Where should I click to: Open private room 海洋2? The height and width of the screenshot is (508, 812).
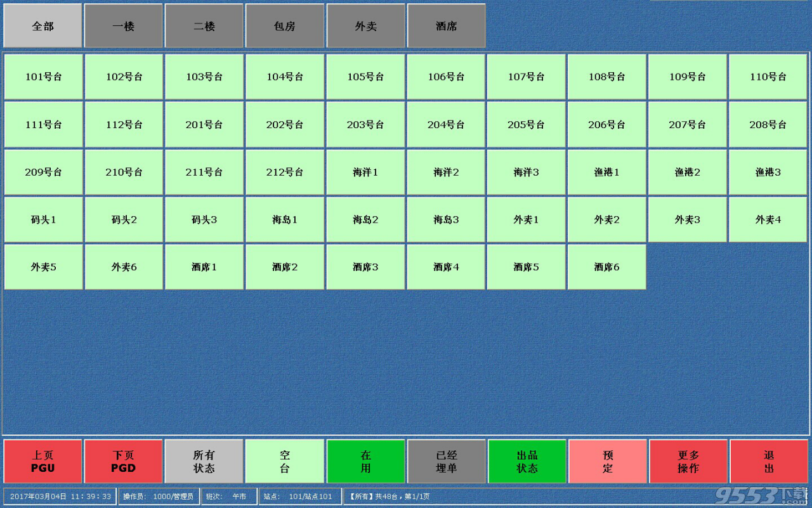(x=446, y=172)
